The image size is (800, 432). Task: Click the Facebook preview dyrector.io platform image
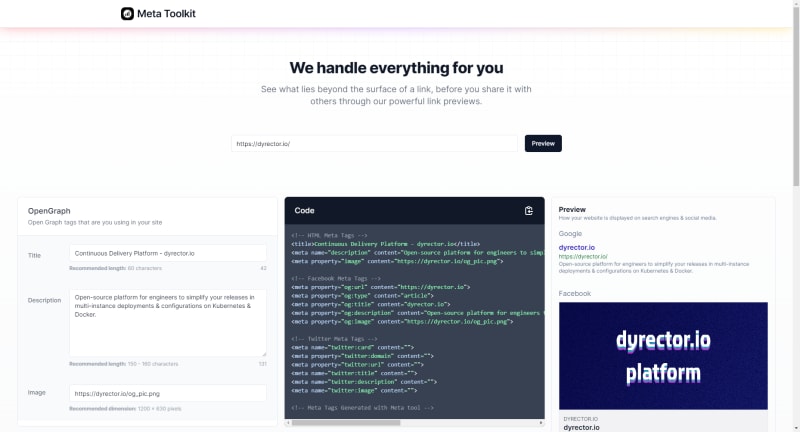pyautogui.click(x=663, y=356)
